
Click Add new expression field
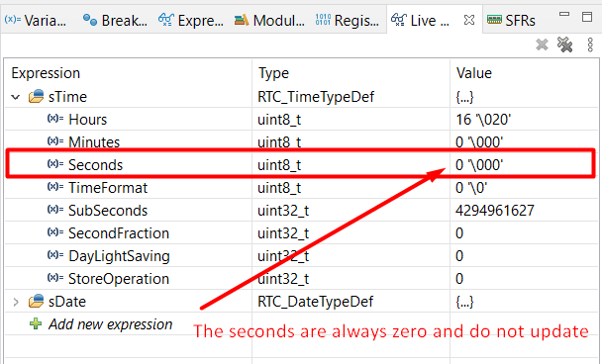(x=111, y=324)
